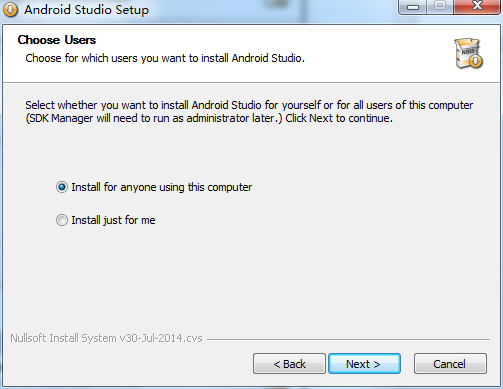Viewport: 503px width, 389px height.
Task: Click the 'Select whether you want to install' instruction line
Action: (x=249, y=105)
